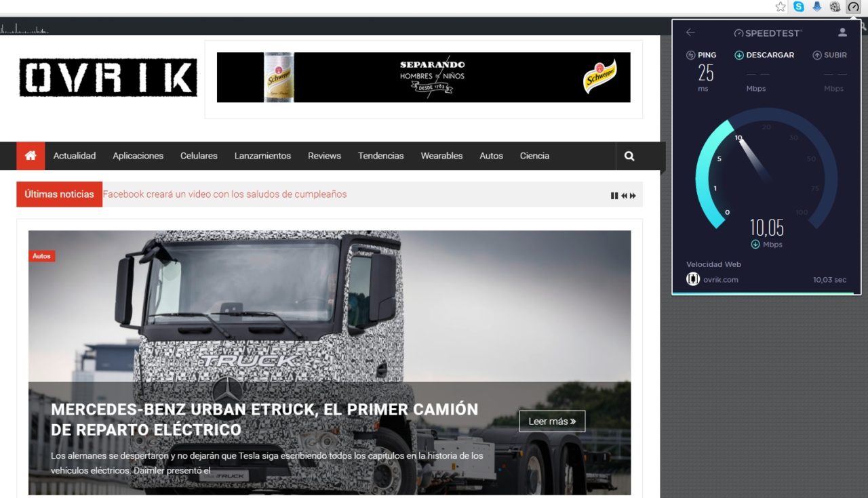The height and width of the screenshot is (498, 868).
Task: Open the Actualidad menu section
Action: click(75, 156)
